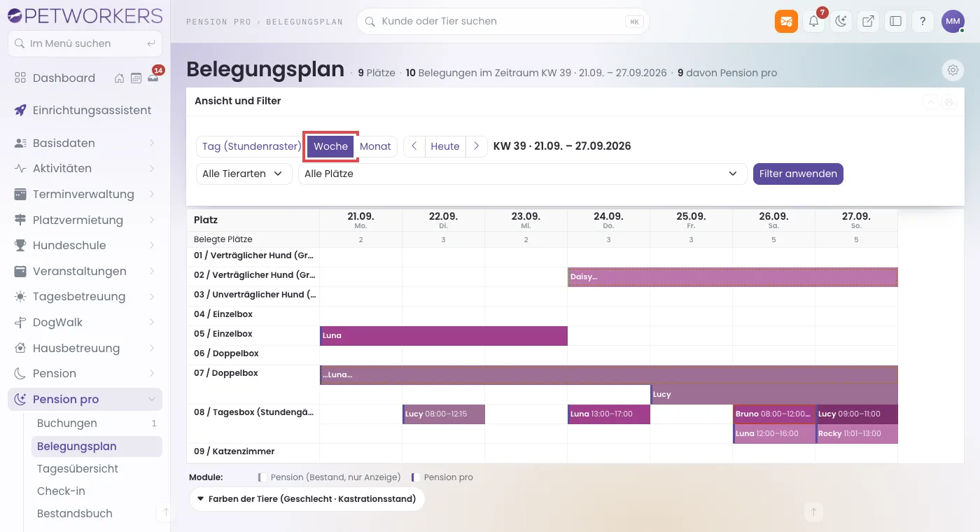Open Buchungen under Pension pro

pos(97,423)
